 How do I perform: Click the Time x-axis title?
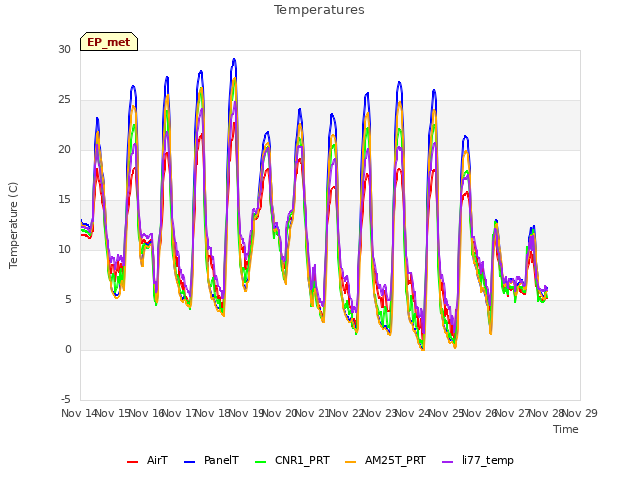pos(566,429)
